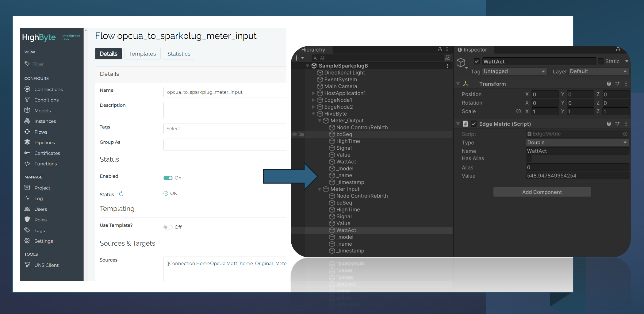Image resolution: width=644 pixels, height=314 pixels.
Task: Check the Static checkbox
Action: click(x=601, y=61)
